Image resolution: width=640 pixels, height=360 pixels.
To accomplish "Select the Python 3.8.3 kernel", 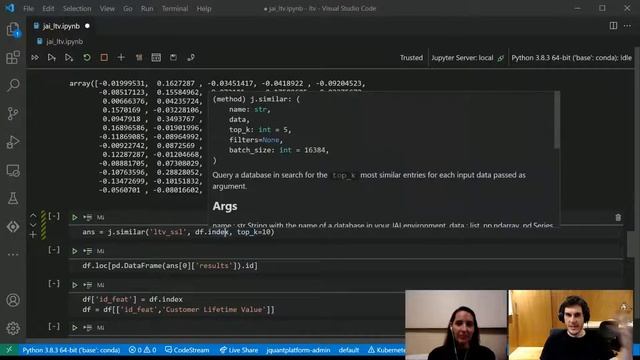I will pos(571,58).
